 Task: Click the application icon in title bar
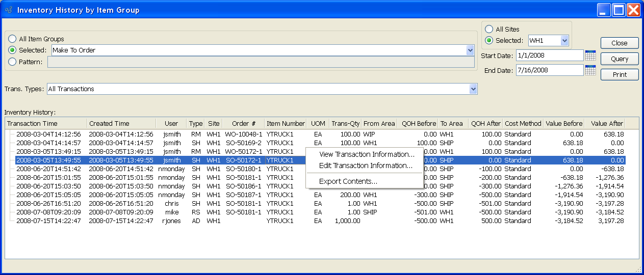pos(9,10)
